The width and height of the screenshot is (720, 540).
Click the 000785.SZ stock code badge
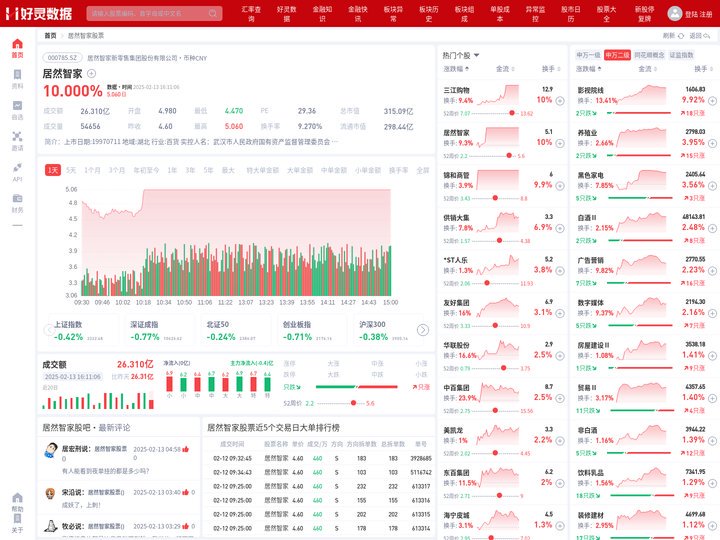click(62, 58)
